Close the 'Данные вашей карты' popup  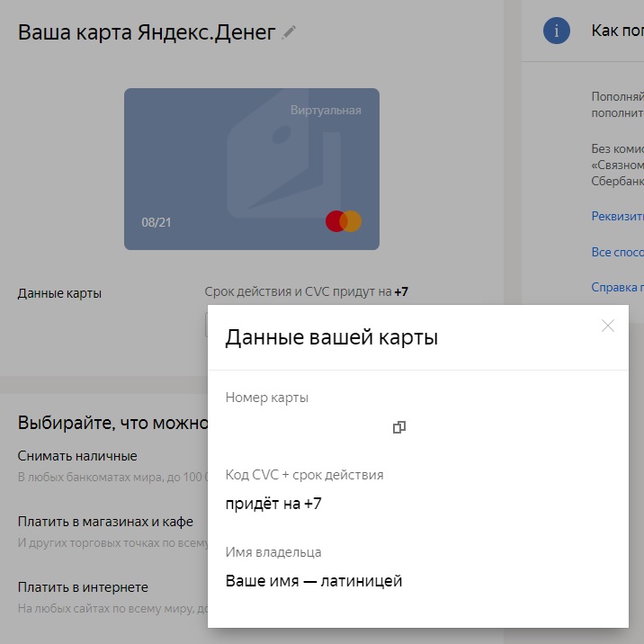tap(608, 326)
